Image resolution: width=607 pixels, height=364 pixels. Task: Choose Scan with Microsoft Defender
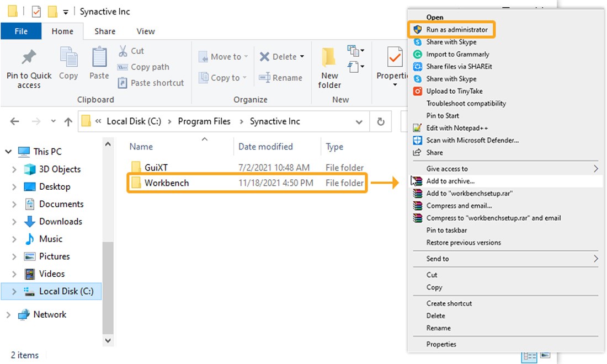coord(472,141)
